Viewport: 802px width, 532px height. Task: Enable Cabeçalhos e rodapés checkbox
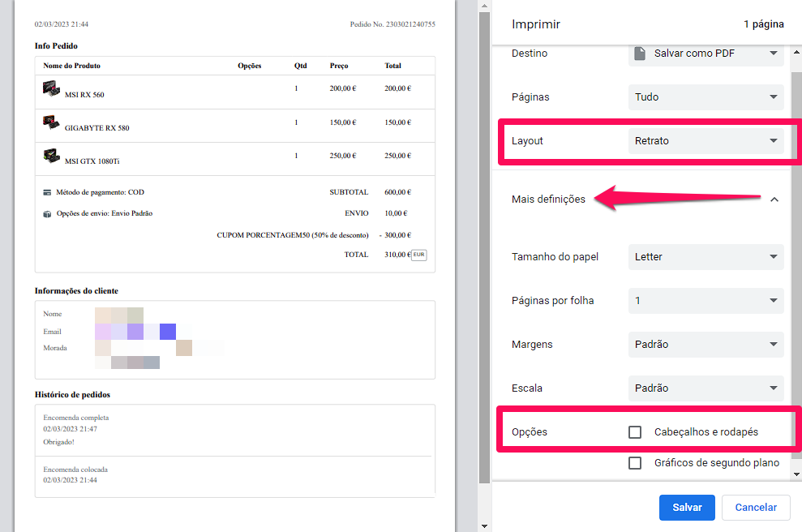pos(635,432)
